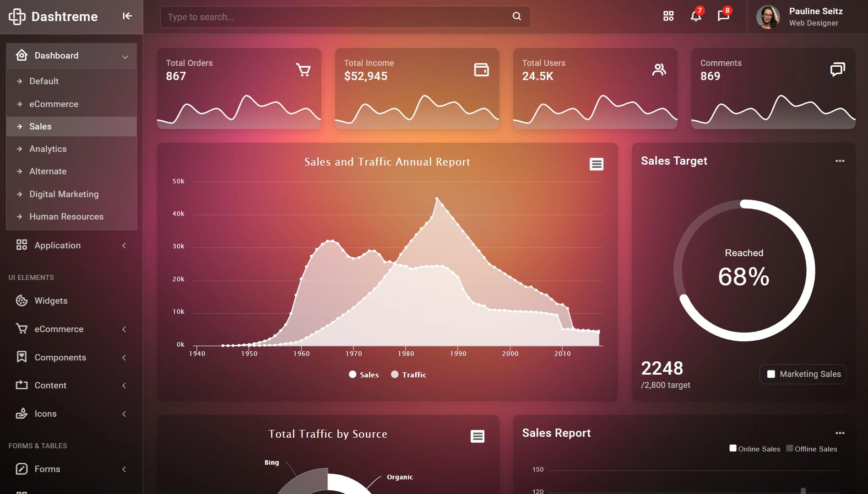The image size is (868, 494).
Task: Open Total Traffic by Source chart menu
Action: (477, 436)
